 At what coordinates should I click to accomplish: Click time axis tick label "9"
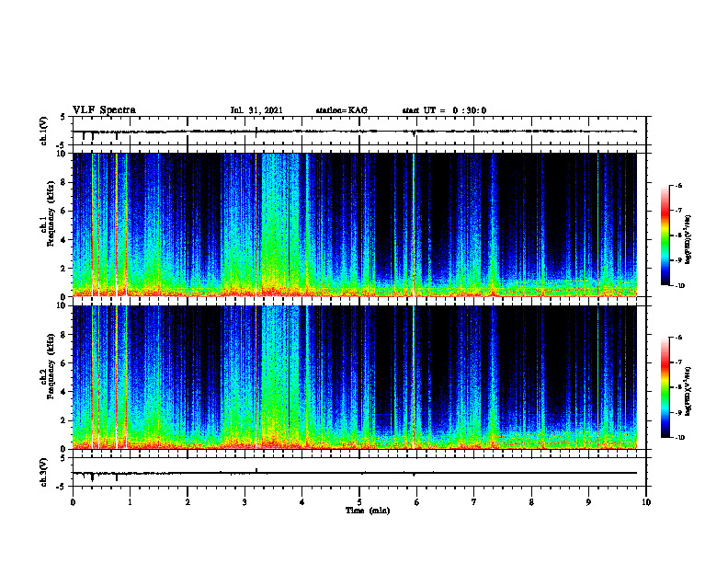coord(588,502)
